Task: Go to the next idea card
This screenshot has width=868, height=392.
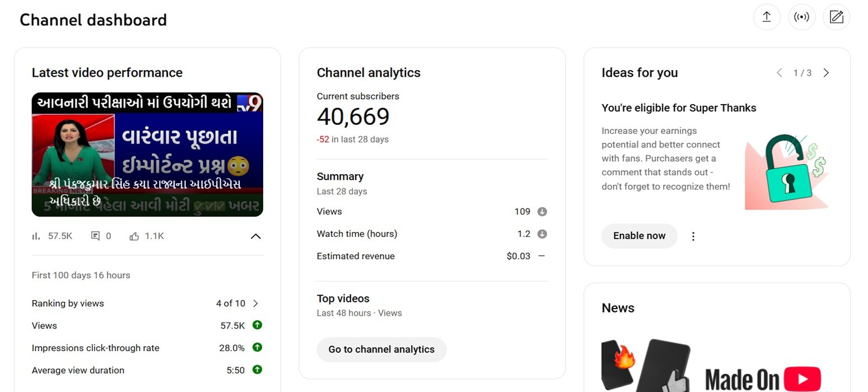Action: tap(826, 73)
